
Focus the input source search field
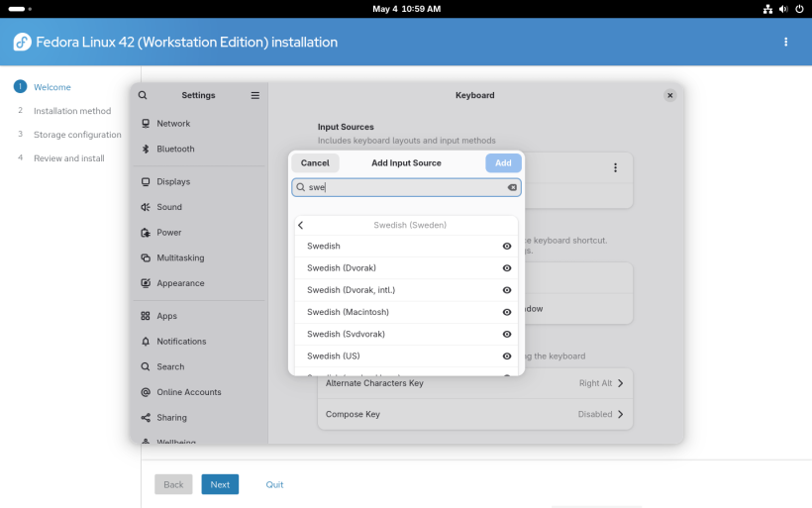pos(406,187)
